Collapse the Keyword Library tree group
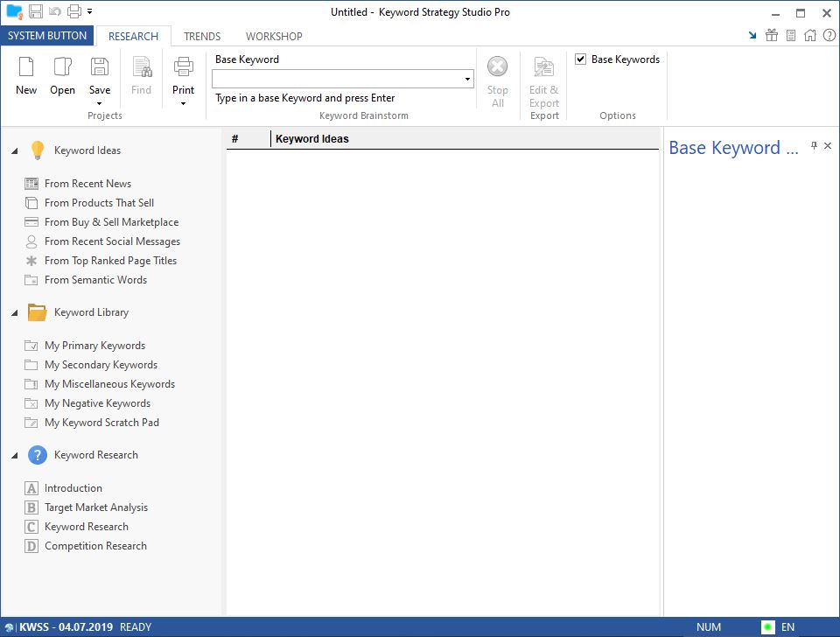Screen dimensions: 840x637 15,313
